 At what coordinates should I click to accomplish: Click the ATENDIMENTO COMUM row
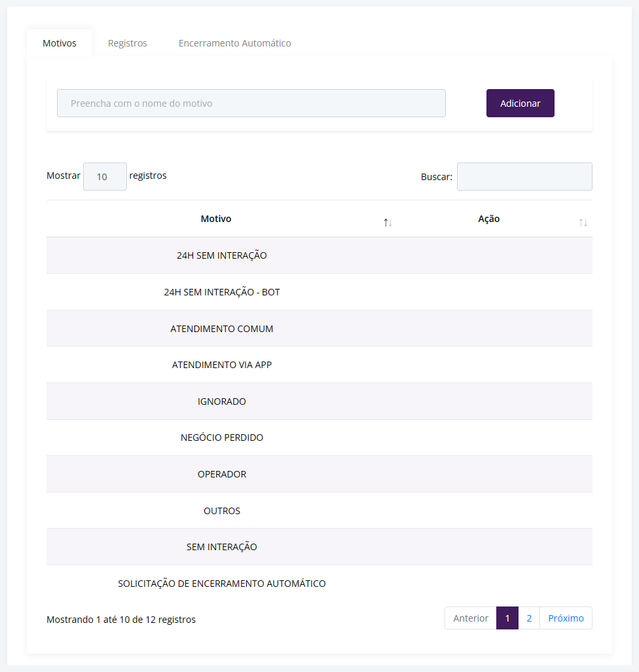[x=319, y=328]
